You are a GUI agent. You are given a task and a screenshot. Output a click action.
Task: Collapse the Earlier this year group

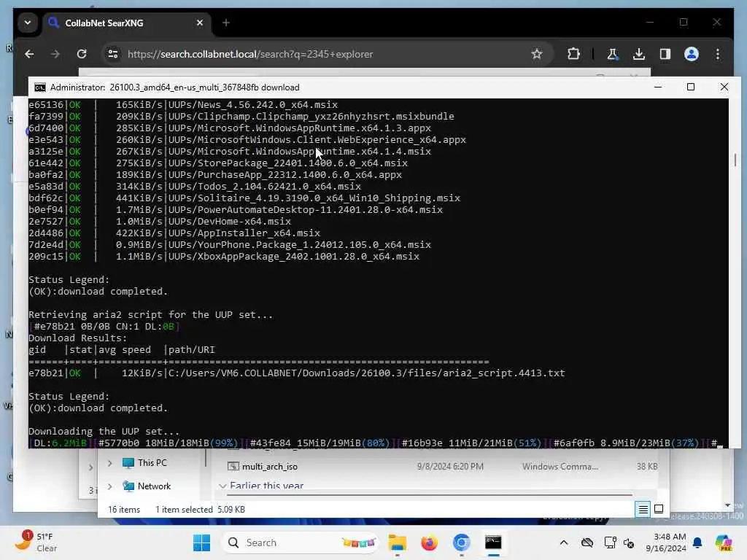pos(222,486)
